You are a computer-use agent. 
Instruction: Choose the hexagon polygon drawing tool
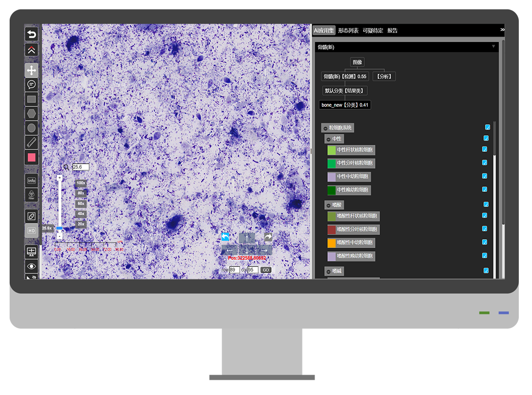32,114
